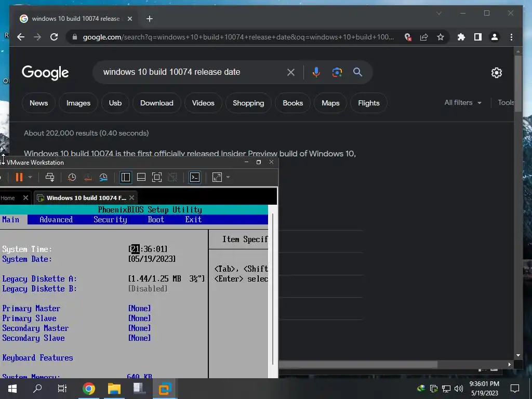Toggle the VMware thumbnail bar view
Image resolution: width=532 pixels, height=399 pixels.
coord(141,177)
